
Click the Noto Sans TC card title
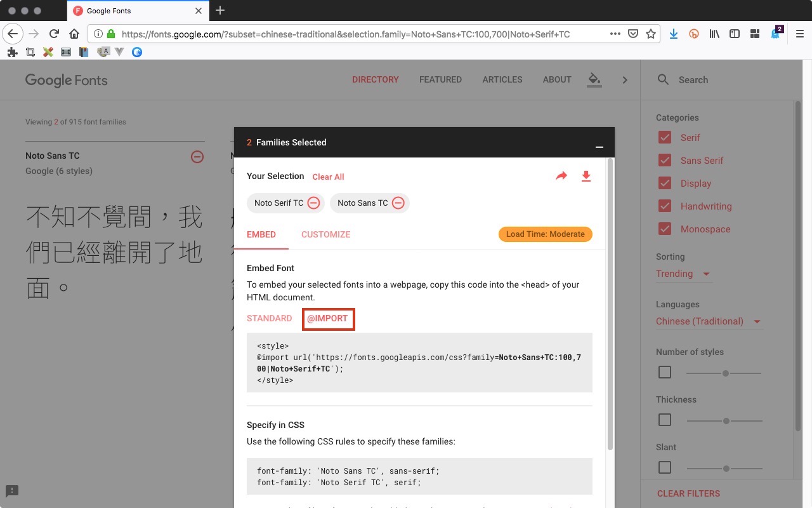click(x=53, y=156)
